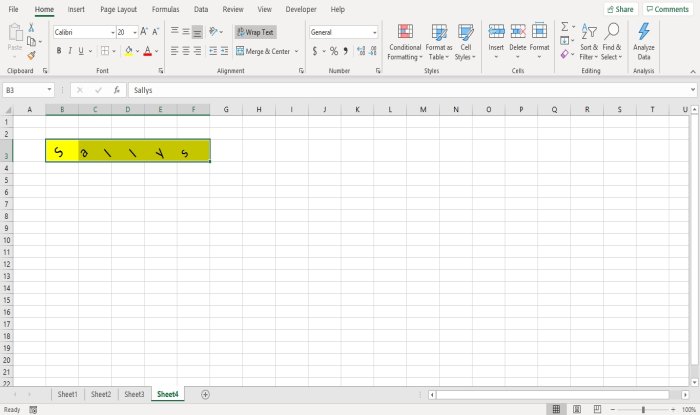Viewport: 700px width, 415px height.
Task: Switch to Page Layout view in status bar
Action: (577, 409)
